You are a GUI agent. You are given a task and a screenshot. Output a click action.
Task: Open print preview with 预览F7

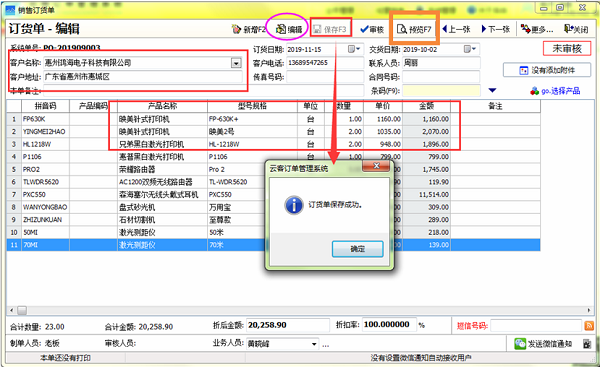pyautogui.click(x=414, y=29)
